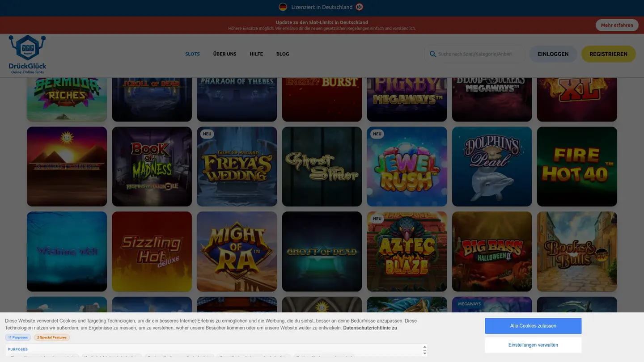Open Aztec Blaze game tile
The width and height of the screenshot is (644, 362).
pyautogui.click(x=407, y=252)
